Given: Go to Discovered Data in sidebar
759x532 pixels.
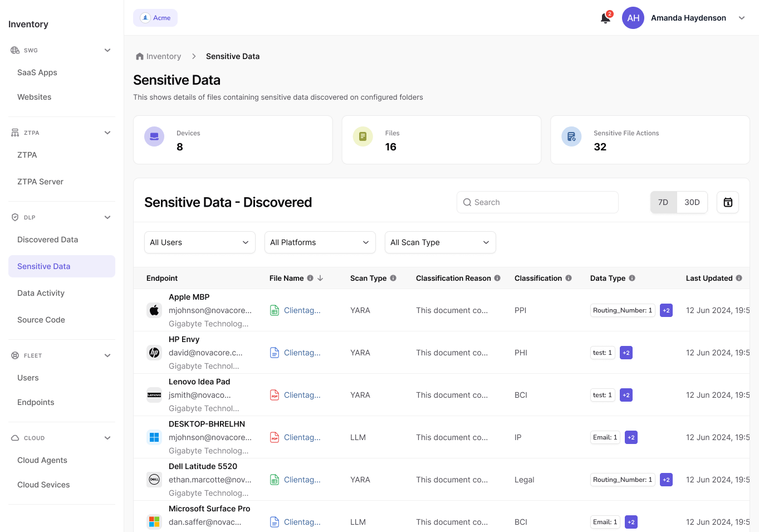Looking at the screenshot, I should point(47,240).
